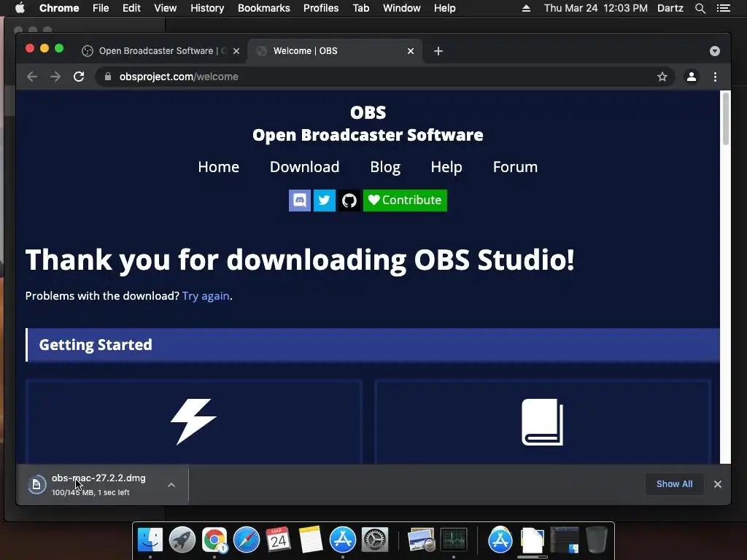Open the OBS GitHub icon
This screenshot has width=747, height=560.
(x=349, y=201)
